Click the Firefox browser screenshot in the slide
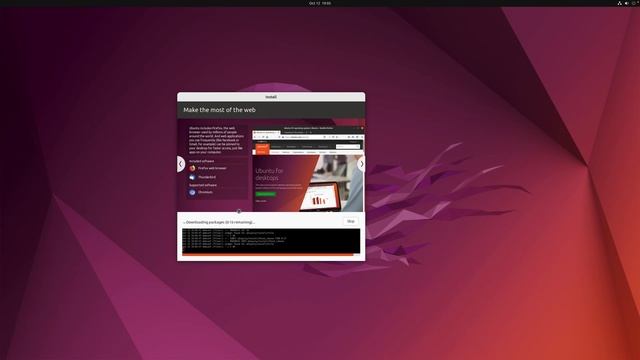The width and height of the screenshot is (640, 360). [x=308, y=169]
